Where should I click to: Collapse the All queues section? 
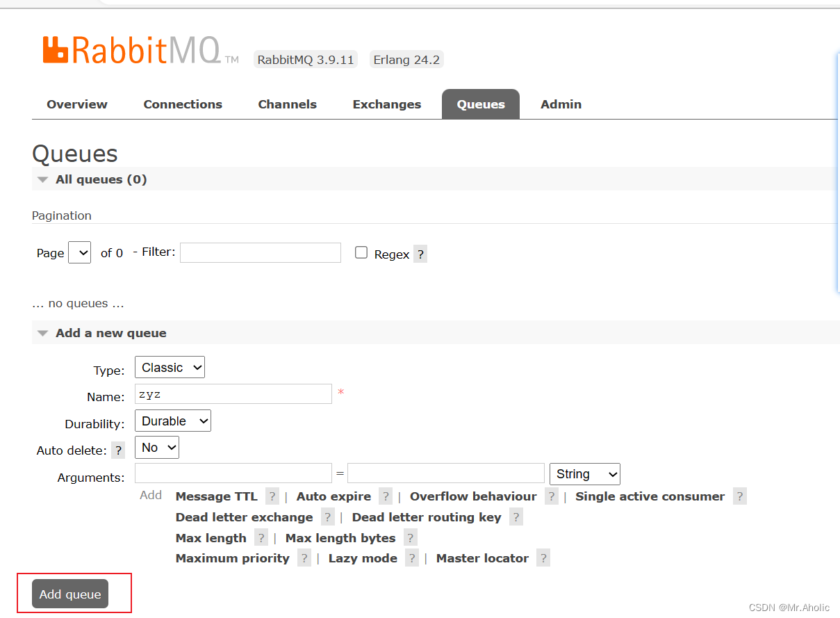click(x=42, y=179)
